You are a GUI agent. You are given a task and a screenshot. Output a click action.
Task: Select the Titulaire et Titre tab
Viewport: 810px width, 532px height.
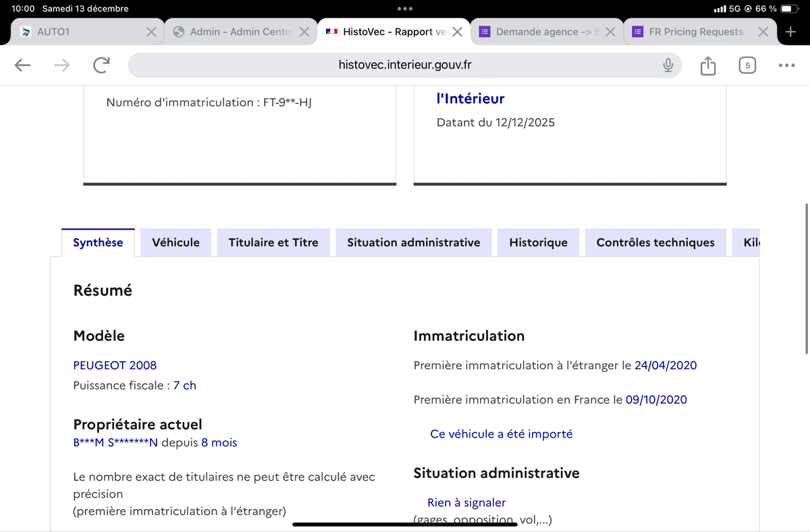(273, 242)
